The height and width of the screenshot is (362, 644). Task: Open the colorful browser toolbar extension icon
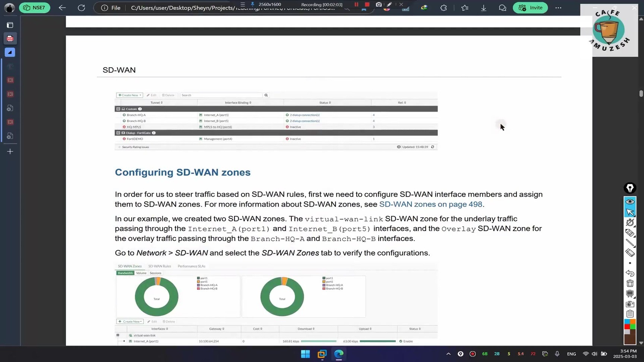424,7
